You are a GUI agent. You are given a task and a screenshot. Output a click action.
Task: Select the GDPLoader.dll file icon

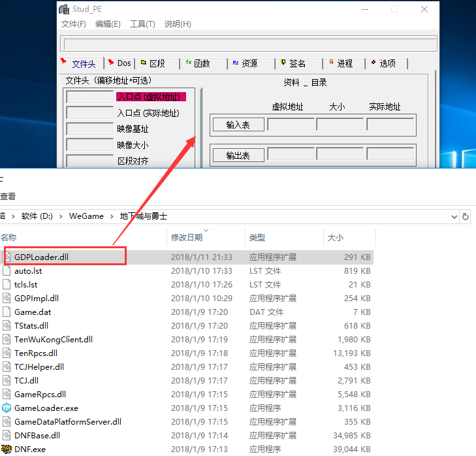pyautogui.click(x=7, y=257)
